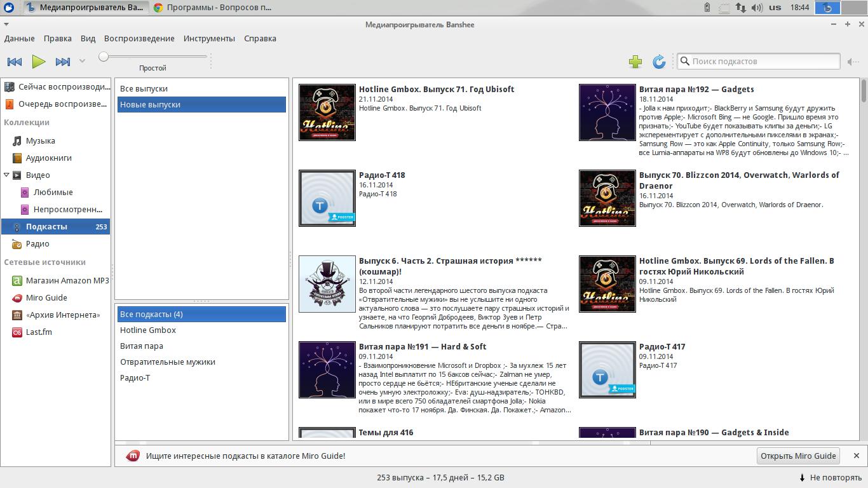The width and height of the screenshot is (868, 488).
Task: Select the Витая пара podcast
Action: 201,346
